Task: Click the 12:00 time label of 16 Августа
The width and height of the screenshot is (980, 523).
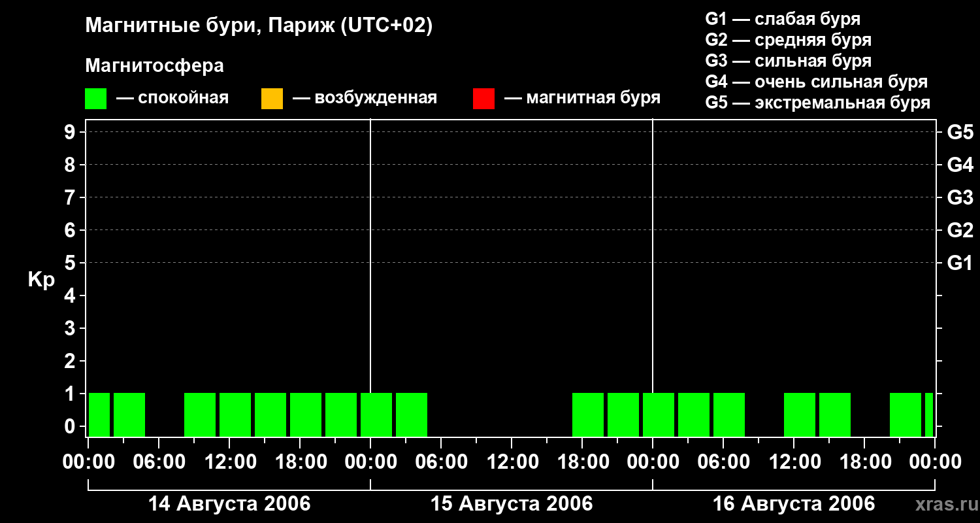Action: (x=794, y=462)
